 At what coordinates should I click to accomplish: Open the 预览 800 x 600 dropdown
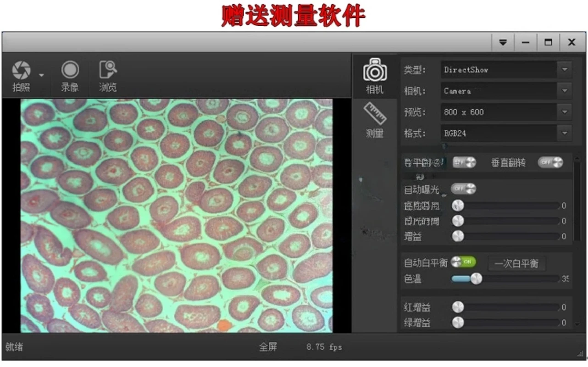[x=565, y=112]
